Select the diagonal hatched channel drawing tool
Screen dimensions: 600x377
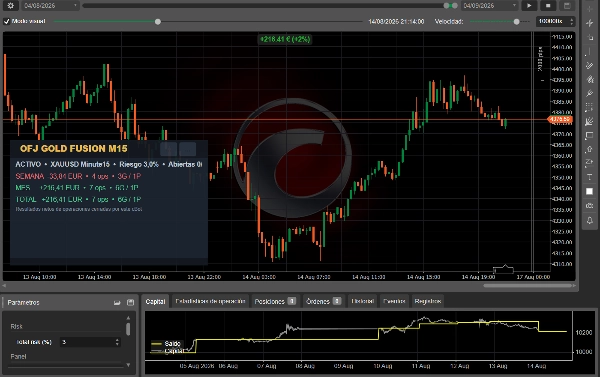pos(590,65)
